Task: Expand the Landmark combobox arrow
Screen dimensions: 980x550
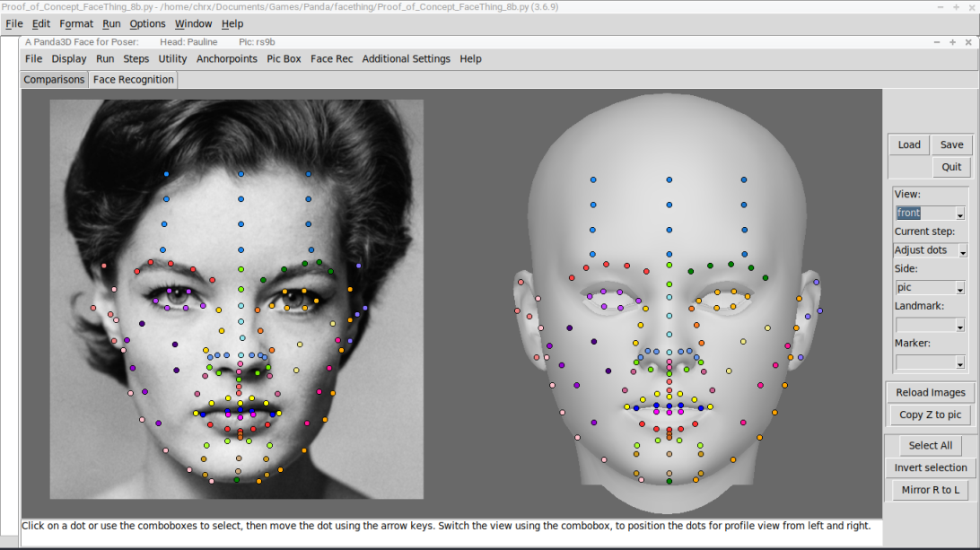Action: (x=960, y=326)
